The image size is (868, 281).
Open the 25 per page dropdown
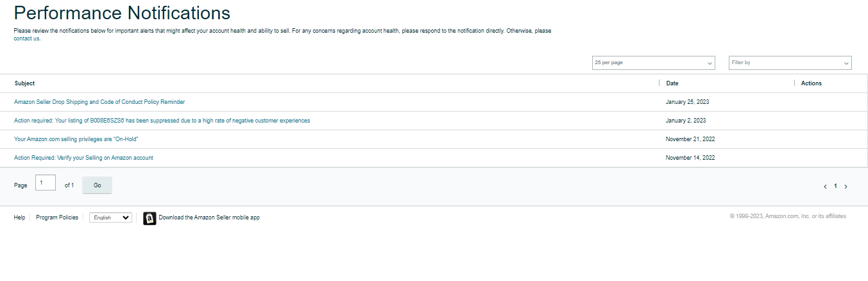point(654,63)
